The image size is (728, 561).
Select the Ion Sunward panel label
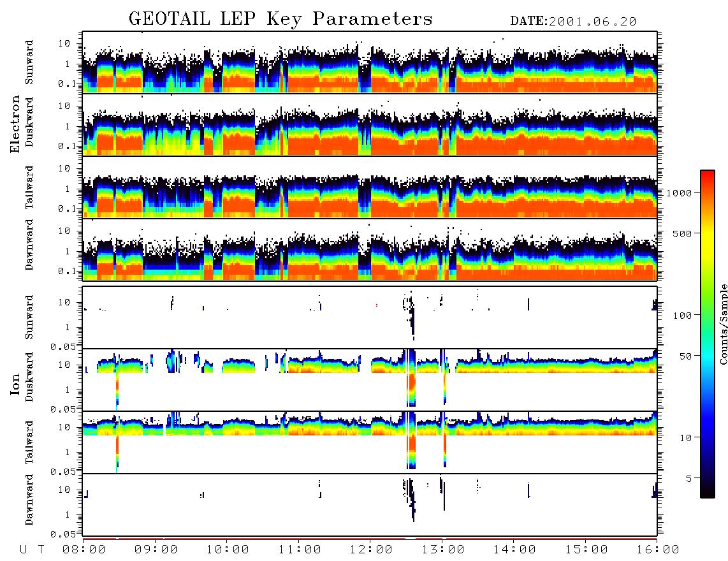point(29,317)
